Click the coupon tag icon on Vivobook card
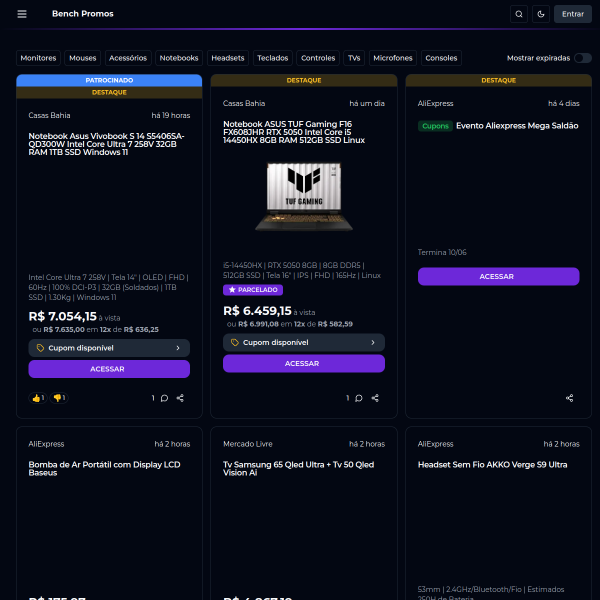This screenshot has width=600, height=600. 40,348
